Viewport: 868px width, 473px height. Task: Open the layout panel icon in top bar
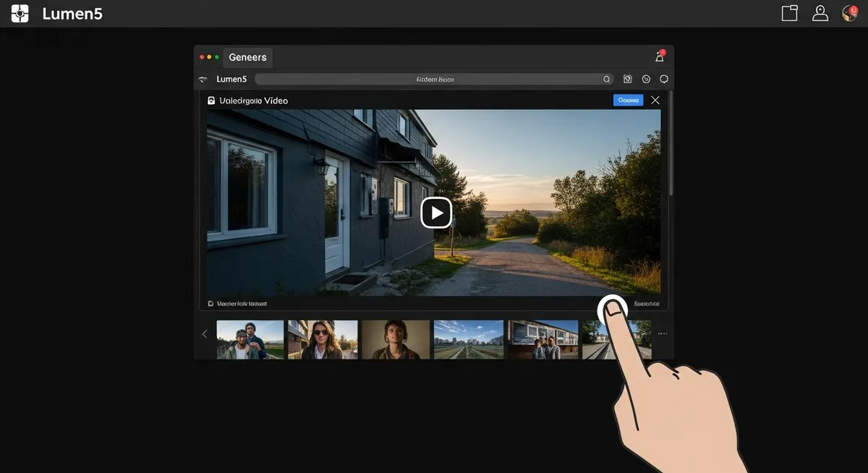point(790,13)
